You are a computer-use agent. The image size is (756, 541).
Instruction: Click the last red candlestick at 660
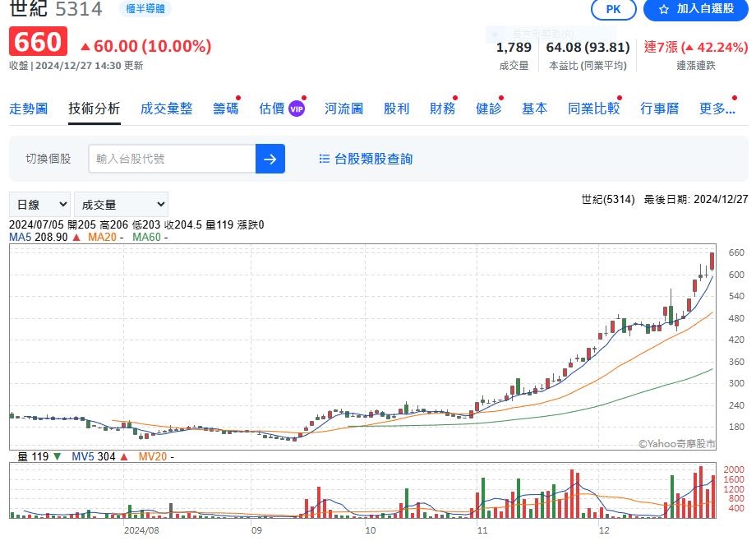point(712,261)
